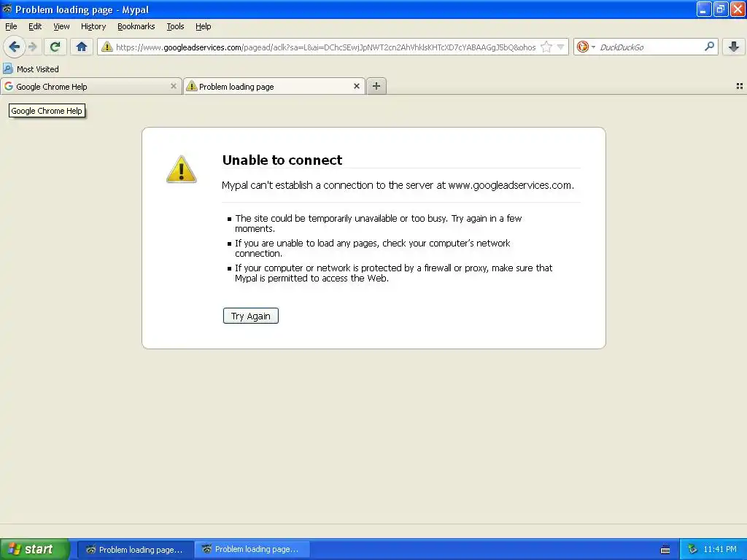Click the warning site identity icon in URL bar

(107, 47)
